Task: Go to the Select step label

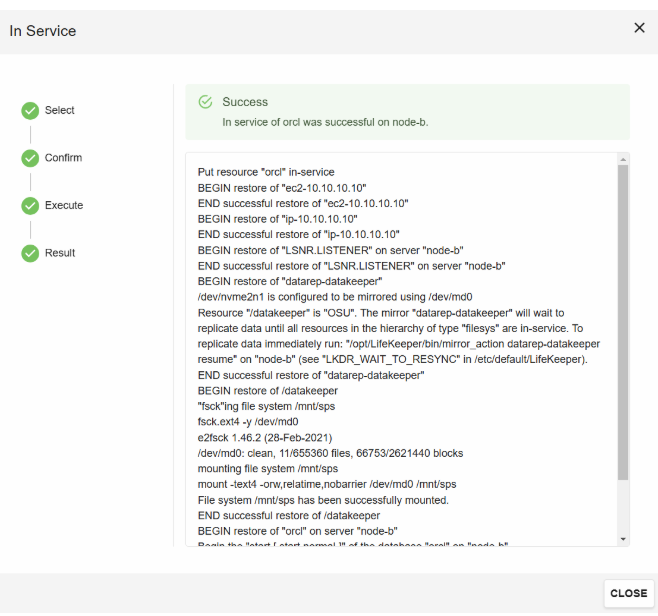Action: click(60, 110)
